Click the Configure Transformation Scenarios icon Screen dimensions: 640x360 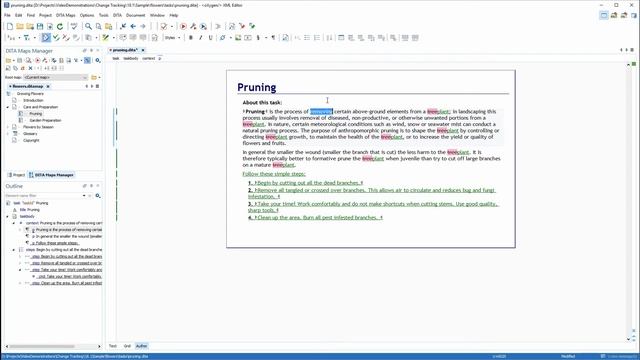[193, 26]
